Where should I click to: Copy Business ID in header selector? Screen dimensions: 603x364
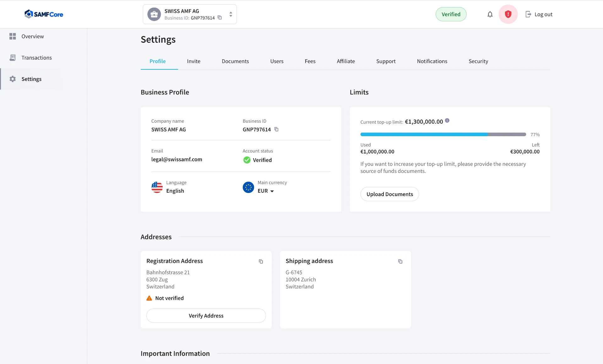[220, 18]
